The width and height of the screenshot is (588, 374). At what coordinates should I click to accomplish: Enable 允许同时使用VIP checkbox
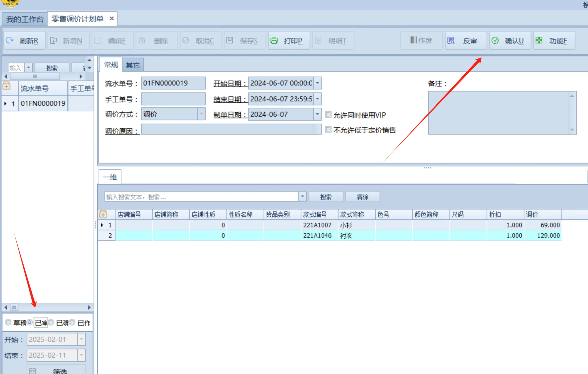coord(328,115)
